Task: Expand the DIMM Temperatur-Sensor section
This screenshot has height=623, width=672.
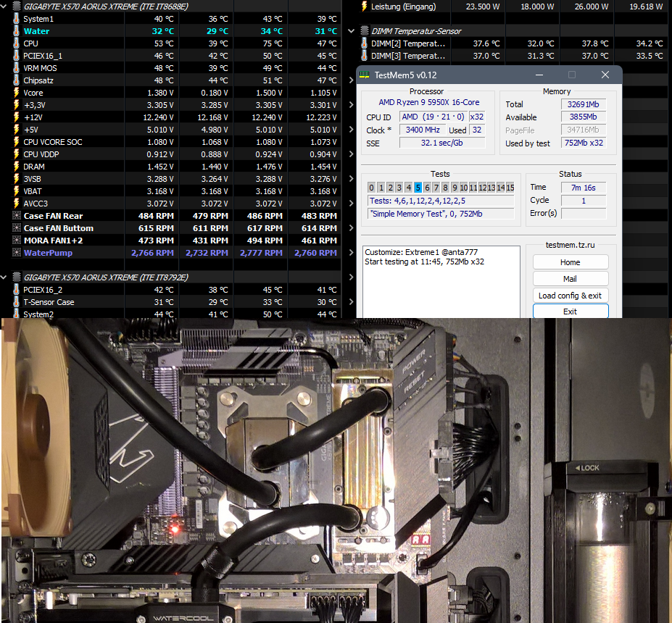Action: click(x=351, y=30)
